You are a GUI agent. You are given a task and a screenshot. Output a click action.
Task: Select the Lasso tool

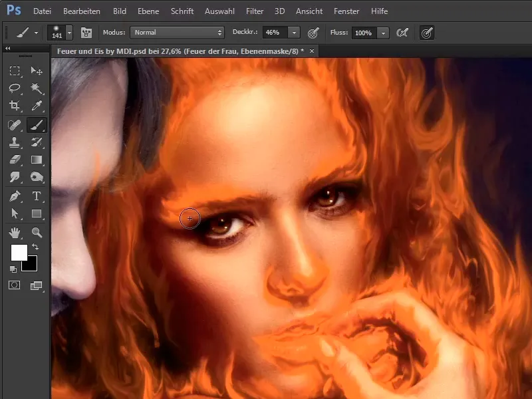[14, 88]
